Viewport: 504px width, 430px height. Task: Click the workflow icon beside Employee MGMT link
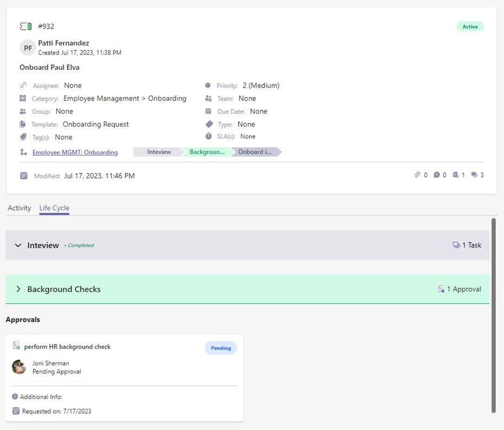point(23,152)
